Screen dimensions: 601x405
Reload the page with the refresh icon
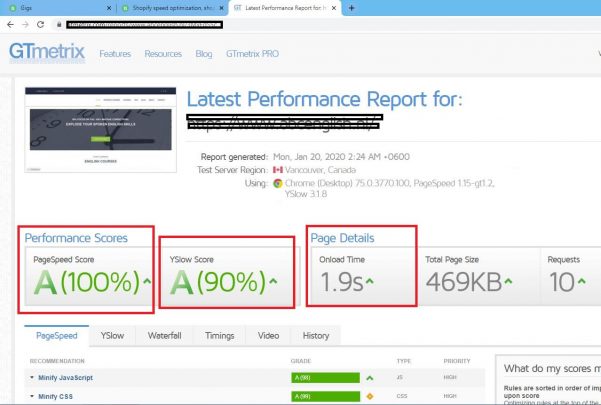click(40, 25)
